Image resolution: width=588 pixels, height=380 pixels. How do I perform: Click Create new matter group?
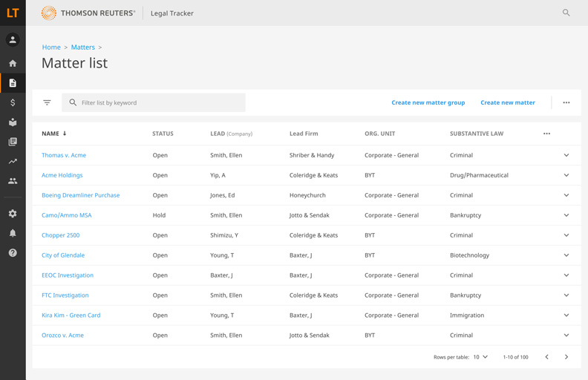(x=428, y=102)
